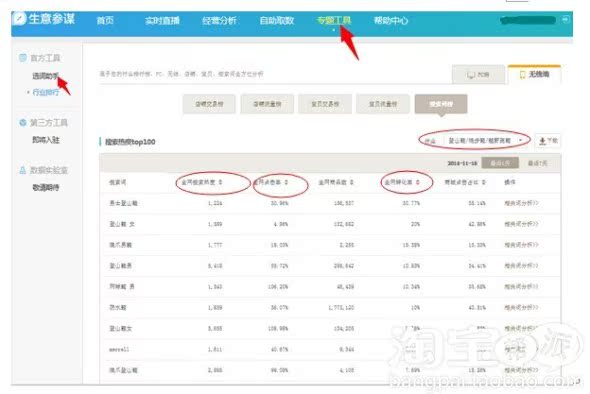Viewport: 590px width, 394px height.
Task: Select the 最近7天 date range
Action: [537, 163]
